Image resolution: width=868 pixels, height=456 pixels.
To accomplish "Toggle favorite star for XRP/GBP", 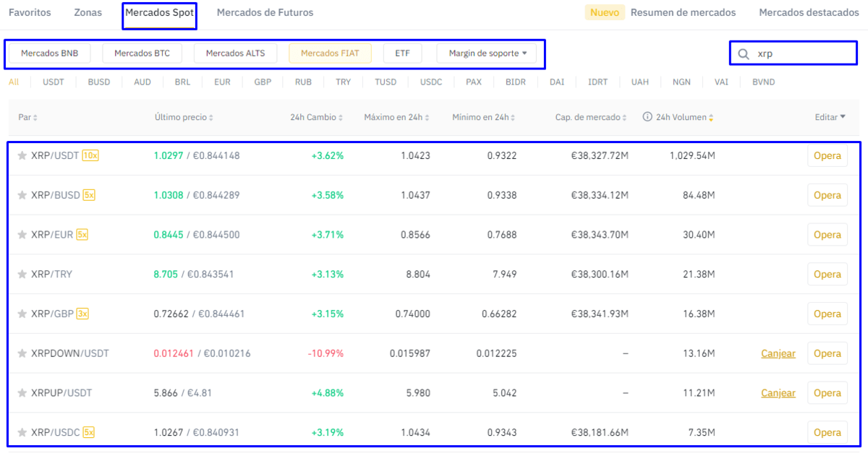I will (x=22, y=314).
